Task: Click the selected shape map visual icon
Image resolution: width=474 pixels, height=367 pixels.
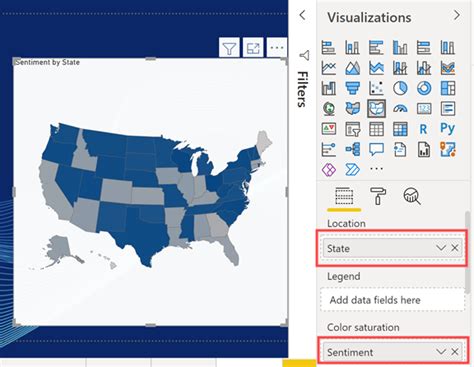Action: pyautogui.click(x=376, y=108)
